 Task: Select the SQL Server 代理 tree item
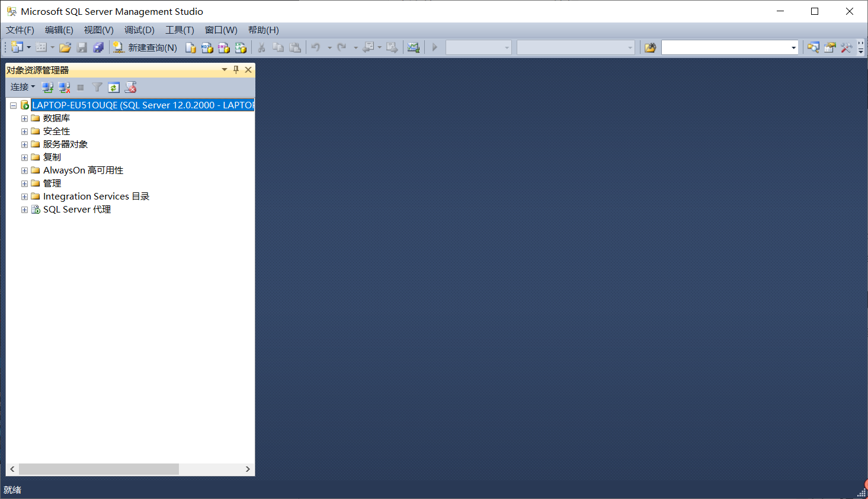[x=77, y=210]
